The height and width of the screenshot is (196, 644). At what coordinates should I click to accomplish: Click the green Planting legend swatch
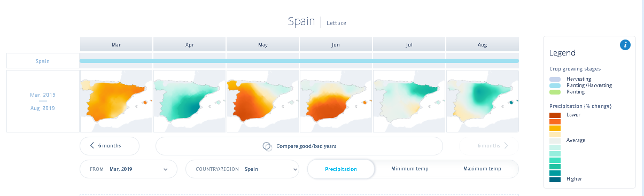point(555,92)
